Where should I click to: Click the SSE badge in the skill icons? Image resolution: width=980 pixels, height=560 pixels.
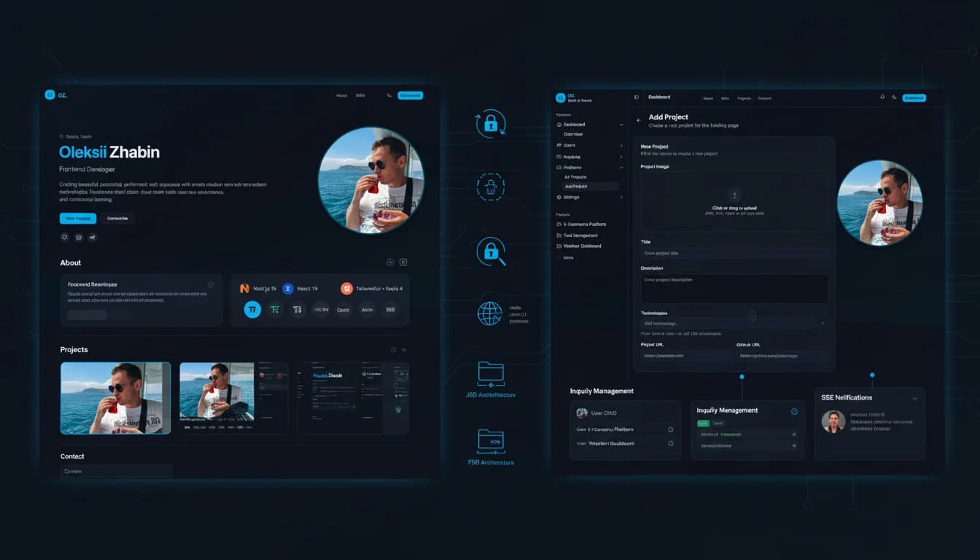(391, 309)
